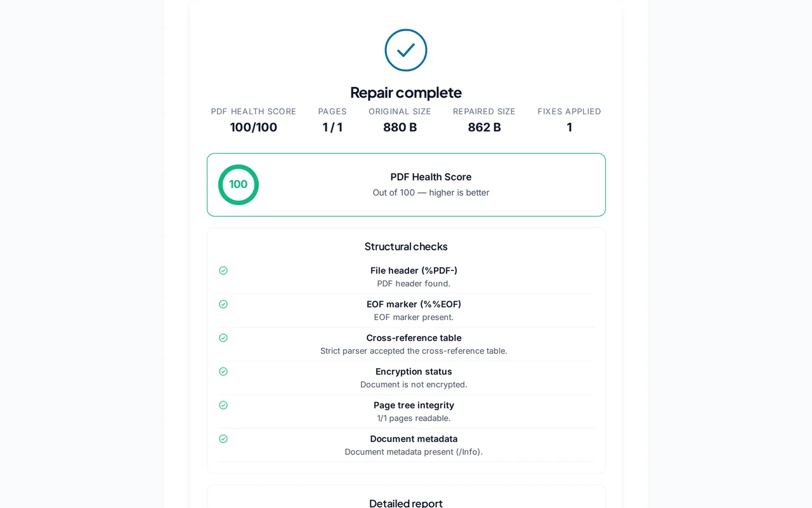Click the Detailed report section heading
Screen dimensions: 812x508
tap(406, 503)
